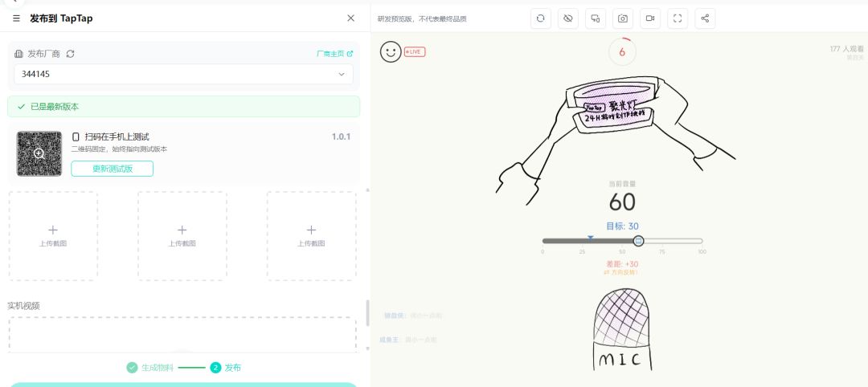Enter fullscreen preview mode
This screenshot has height=387, width=868.
[678, 18]
